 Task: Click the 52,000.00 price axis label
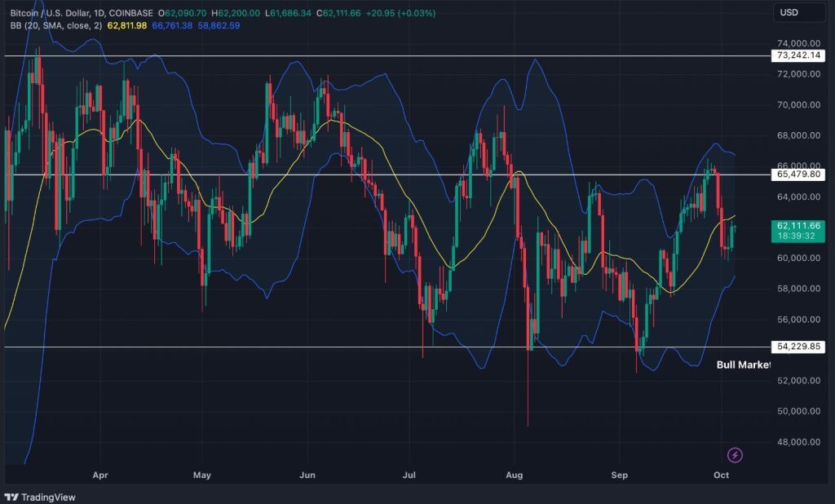click(799, 380)
